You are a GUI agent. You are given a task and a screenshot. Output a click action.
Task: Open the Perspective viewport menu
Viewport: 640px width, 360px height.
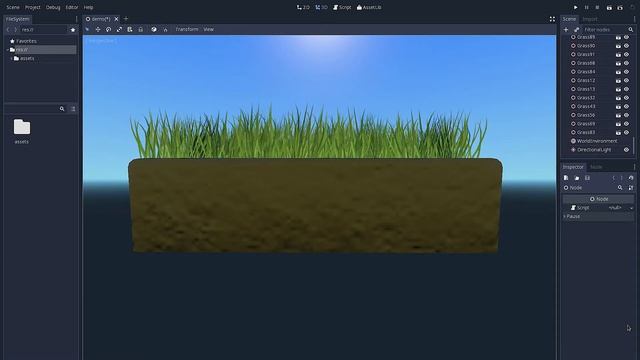tap(101, 40)
